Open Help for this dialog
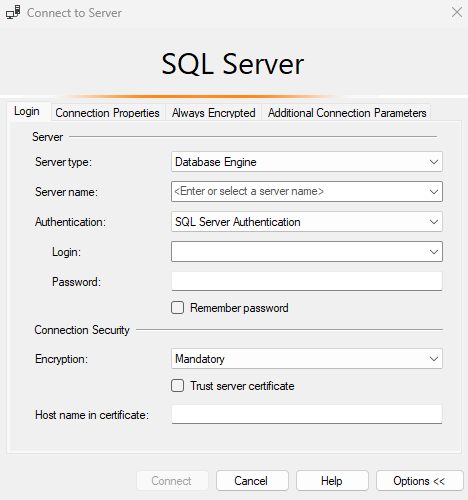The image size is (468, 500). tap(332, 481)
